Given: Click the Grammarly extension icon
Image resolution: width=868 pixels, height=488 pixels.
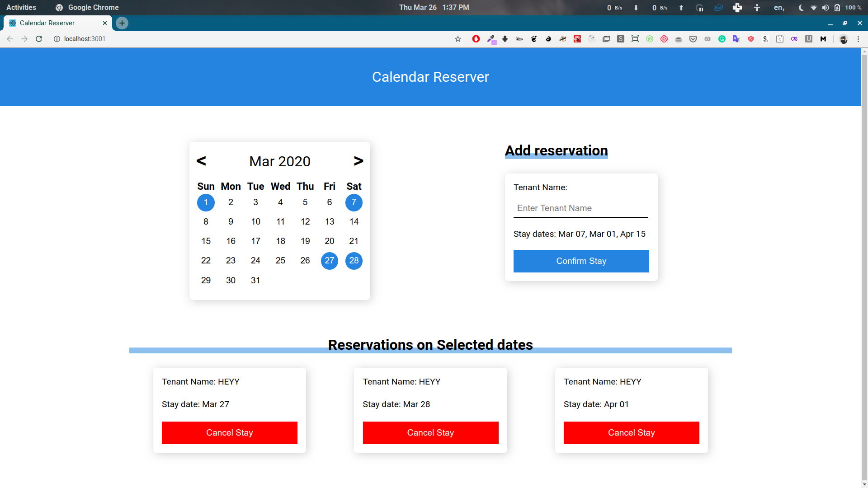Looking at the screenshot, I should coord(722,39).
